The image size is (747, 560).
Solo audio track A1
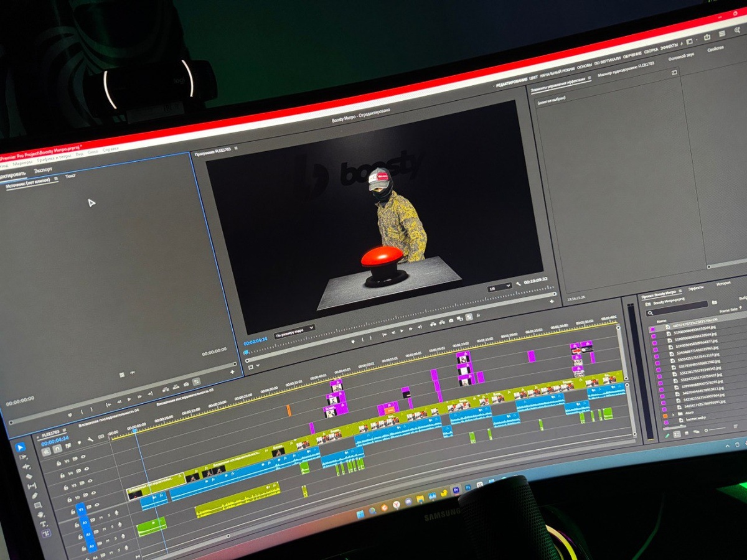[x=109, y=515]
